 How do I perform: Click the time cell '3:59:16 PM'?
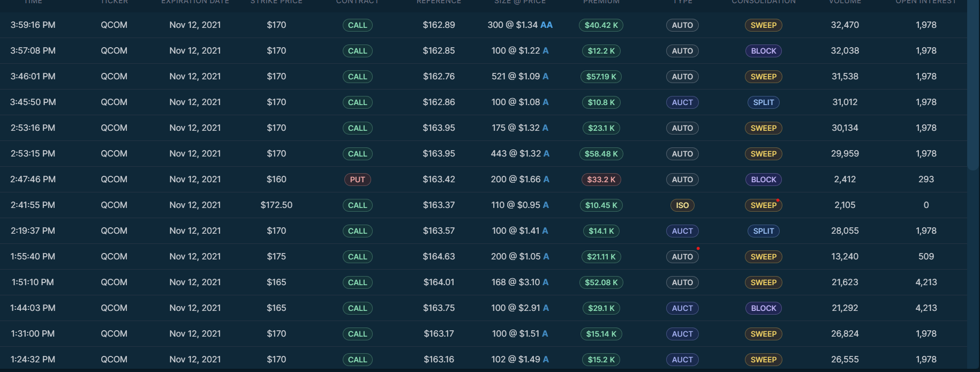click(x=33, y=25)
